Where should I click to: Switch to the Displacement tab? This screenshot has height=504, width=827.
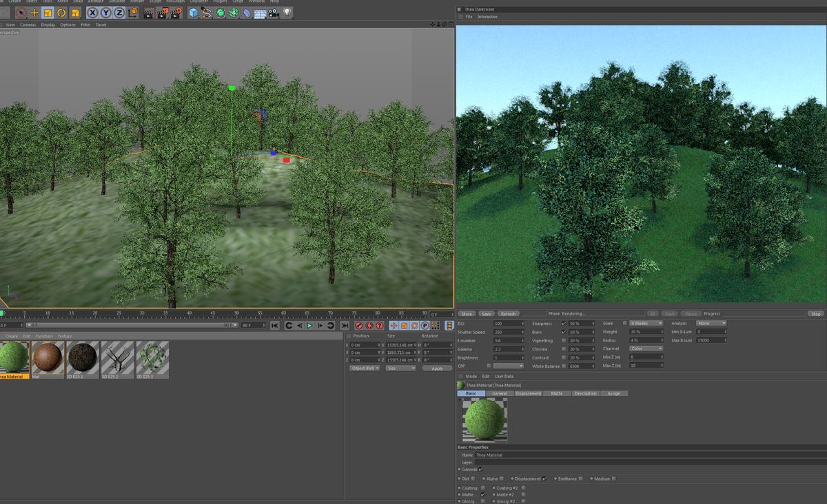(x=528, y=393)
